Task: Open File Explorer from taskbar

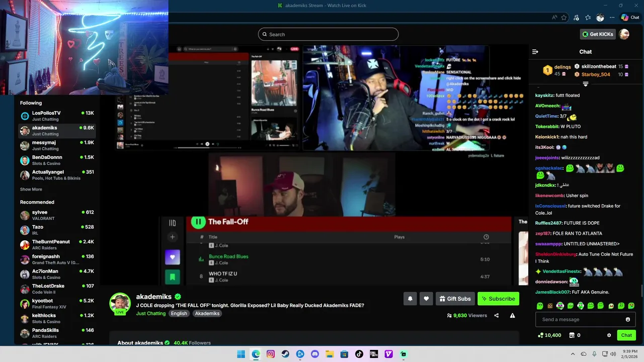Action: pyautogui.click(x=330, y=354)
